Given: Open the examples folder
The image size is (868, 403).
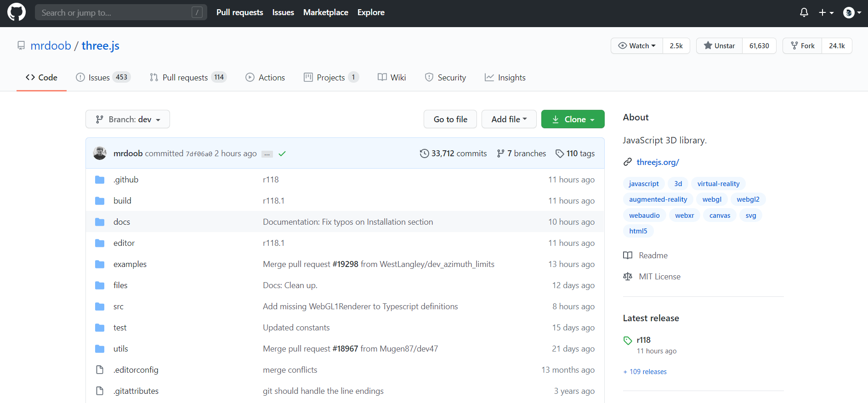Looking at the screenshot, I should click(130, 264).
